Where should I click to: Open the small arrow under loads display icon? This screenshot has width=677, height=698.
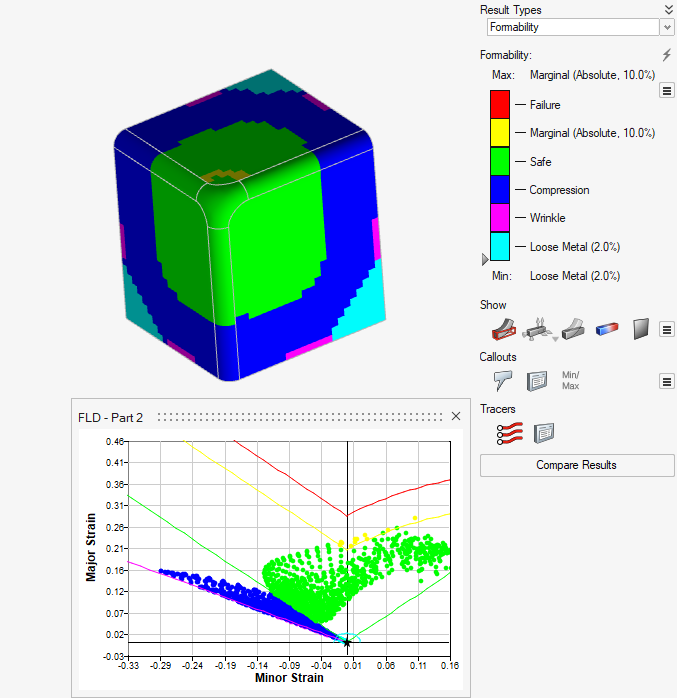coord(555,340)
